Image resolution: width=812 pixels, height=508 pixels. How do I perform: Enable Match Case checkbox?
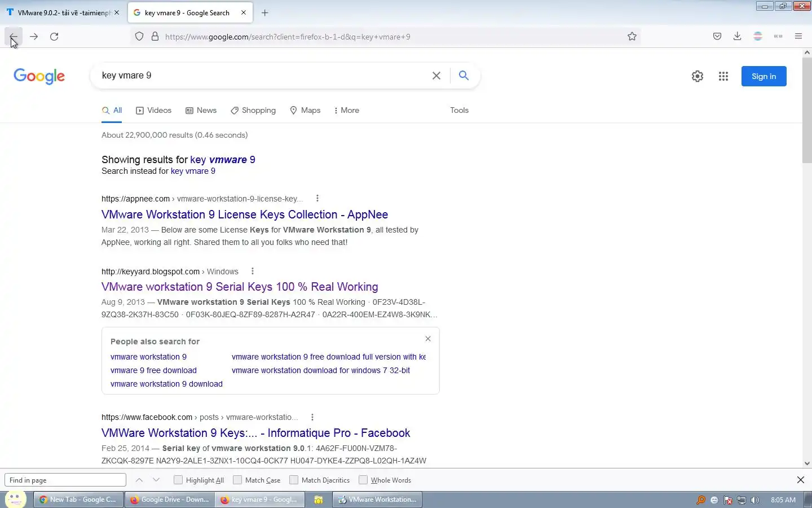coord(237,480)
